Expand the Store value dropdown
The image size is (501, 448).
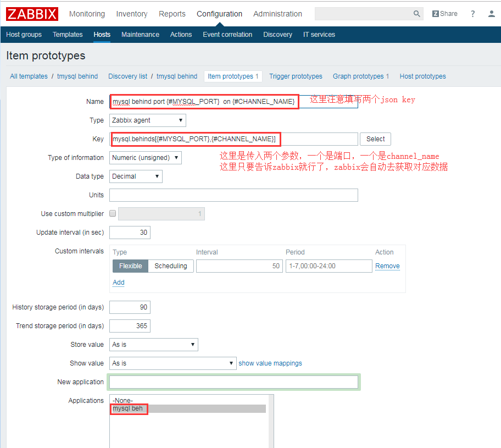click(x=153, y=345)
